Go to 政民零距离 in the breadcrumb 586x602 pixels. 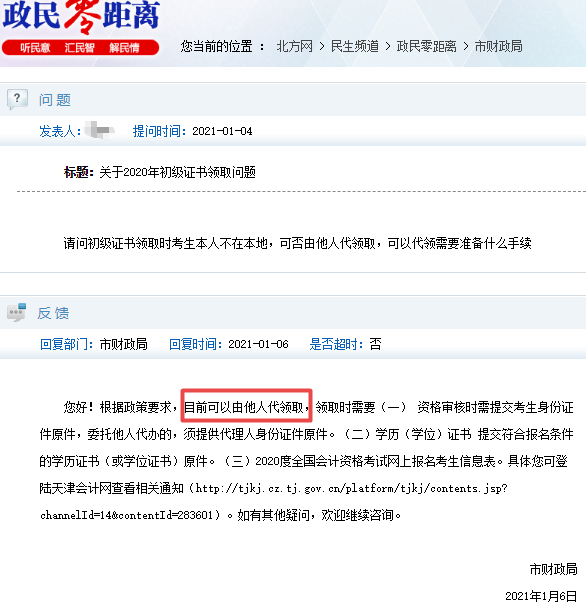coord(427,46)
